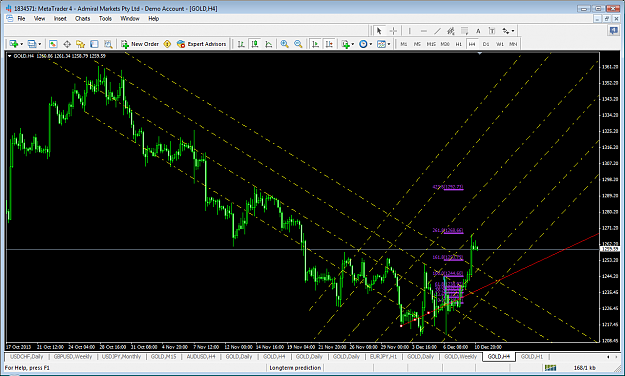The image size is (625, 376).
Task: Click the connection status bars icon
Action: point(550,368)
